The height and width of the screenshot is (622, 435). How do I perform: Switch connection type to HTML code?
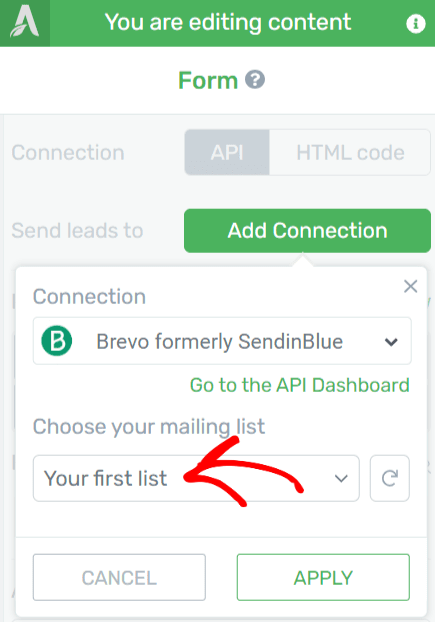(x=350, y=152)
